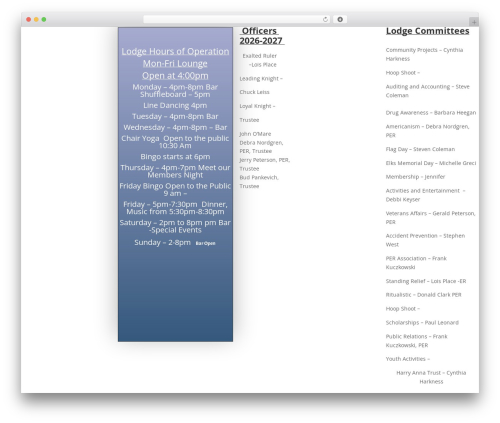Click the Scholarships – Paul Leonard entry

click(x=422, y=323)
